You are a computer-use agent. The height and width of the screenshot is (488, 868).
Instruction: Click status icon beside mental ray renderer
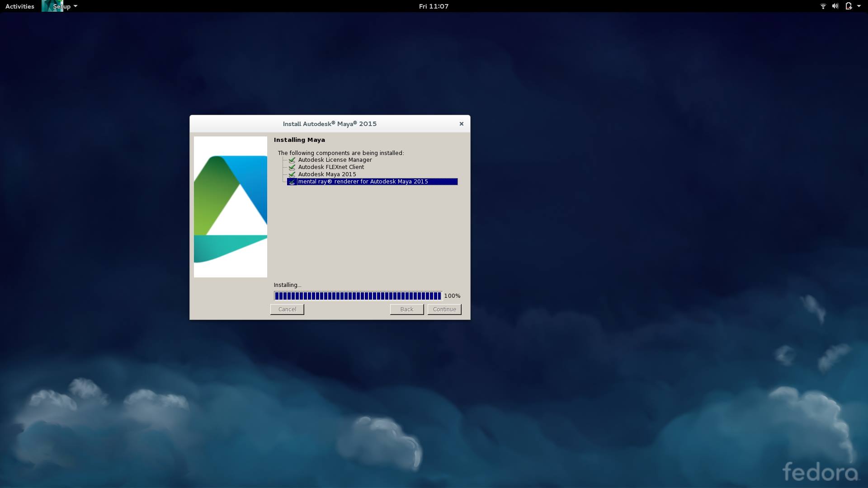click(292, 182)
